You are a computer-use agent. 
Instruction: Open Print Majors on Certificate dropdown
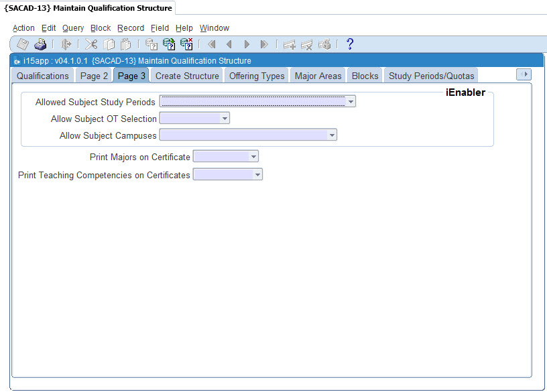pos(253,157)
